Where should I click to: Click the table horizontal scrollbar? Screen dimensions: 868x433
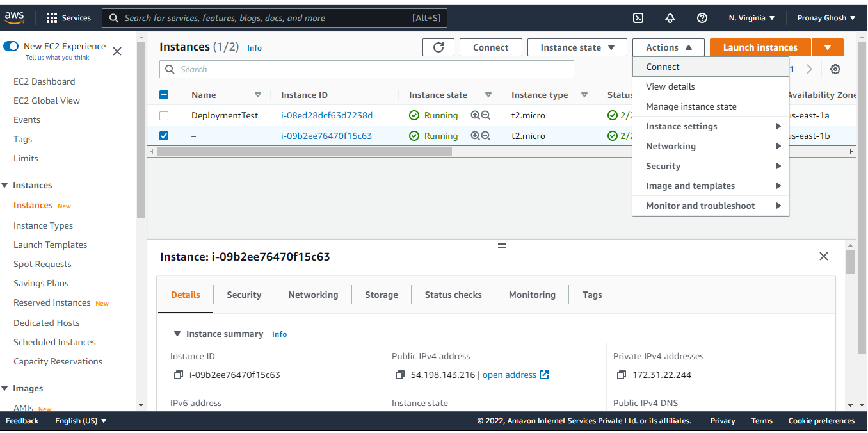click(305, 152)
